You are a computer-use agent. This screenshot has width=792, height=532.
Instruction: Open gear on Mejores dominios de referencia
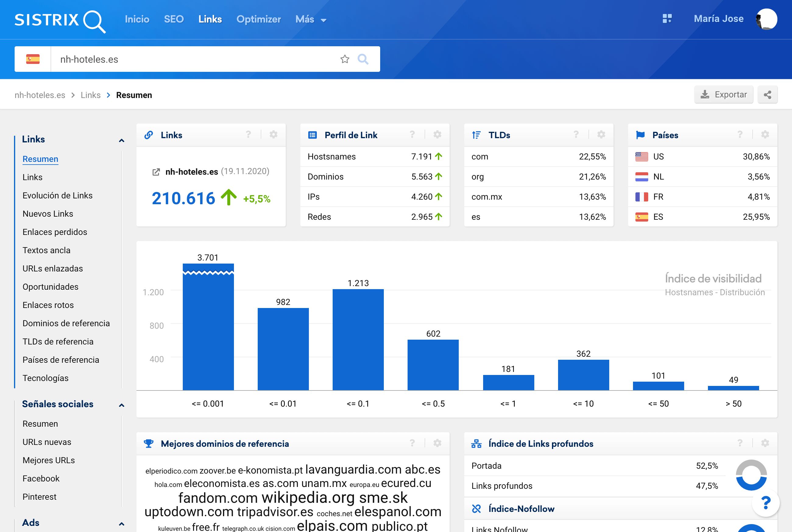437,443
